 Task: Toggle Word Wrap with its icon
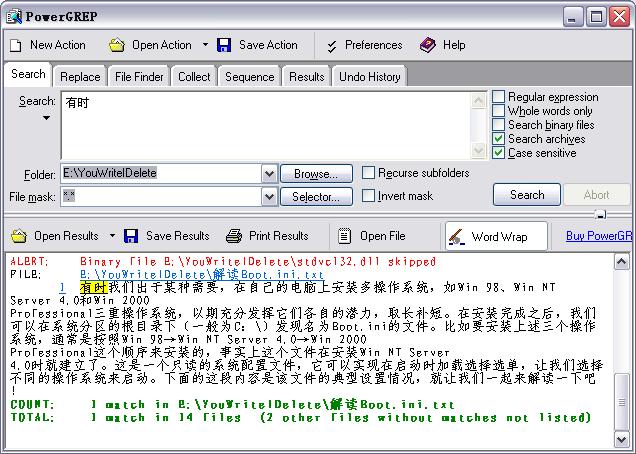457,237
